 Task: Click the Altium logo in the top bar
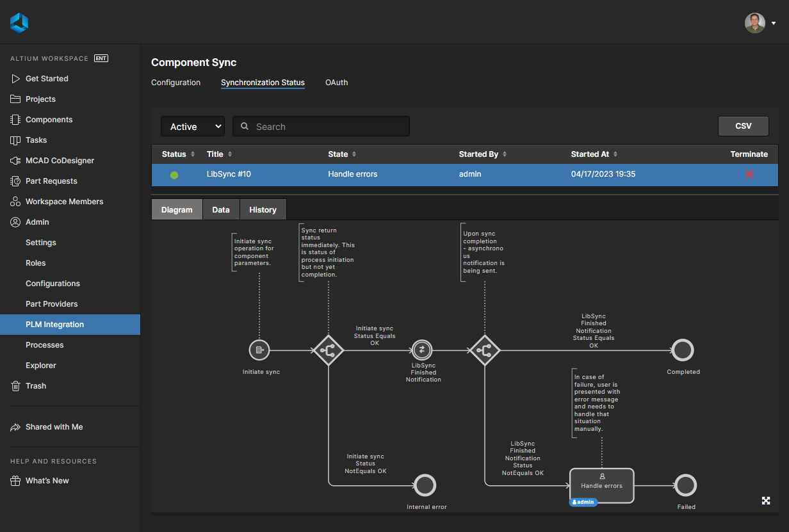point(19,22)
